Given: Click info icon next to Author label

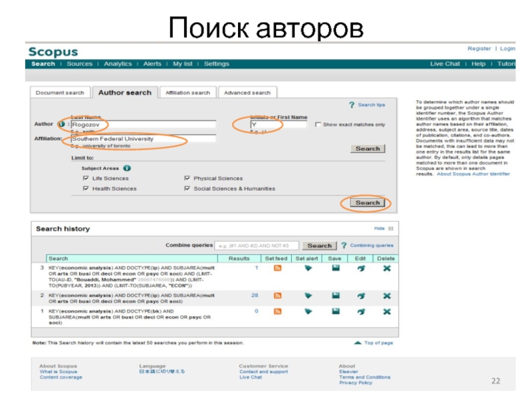Looking at the screenshot, I should point(62,124).
